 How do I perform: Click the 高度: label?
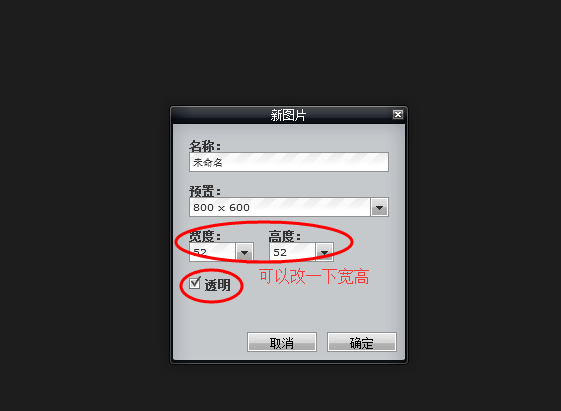(x=285, y=236)
